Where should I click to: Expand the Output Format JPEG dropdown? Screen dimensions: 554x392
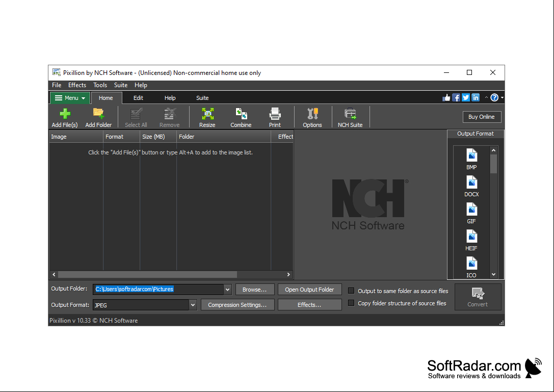(193, 305)
